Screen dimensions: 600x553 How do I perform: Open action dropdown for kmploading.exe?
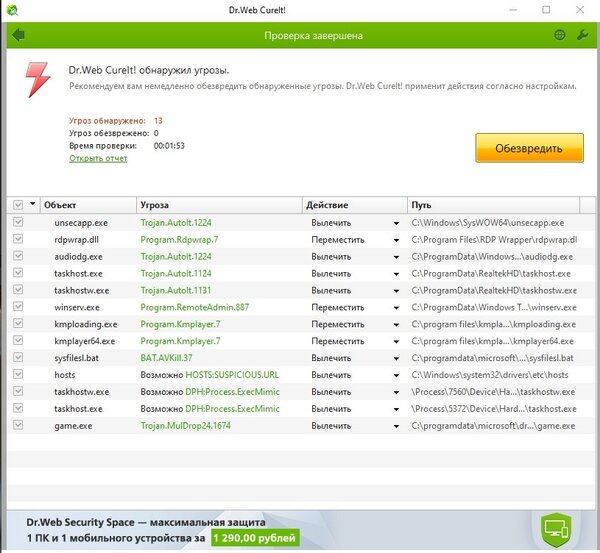click(x=396, y=325)
